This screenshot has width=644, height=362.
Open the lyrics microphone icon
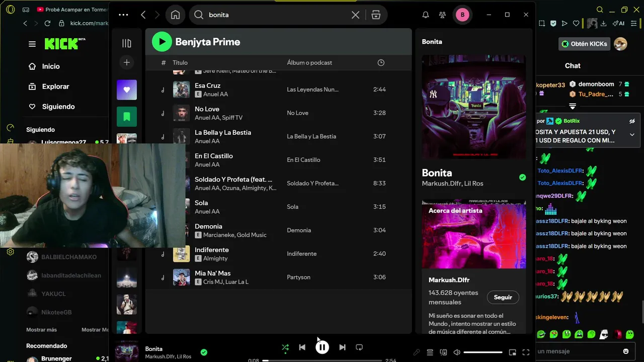click(417, 352)
